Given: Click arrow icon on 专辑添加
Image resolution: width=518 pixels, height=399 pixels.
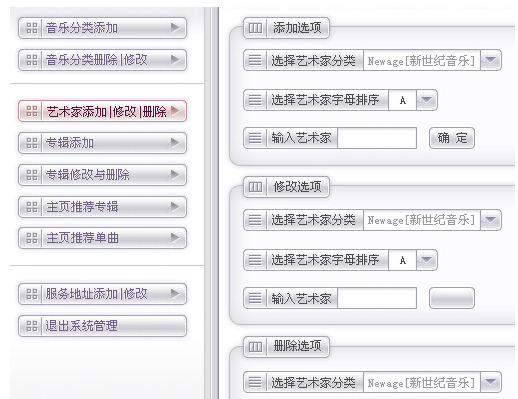Looking at the screenshot, I should pos(175,142).
